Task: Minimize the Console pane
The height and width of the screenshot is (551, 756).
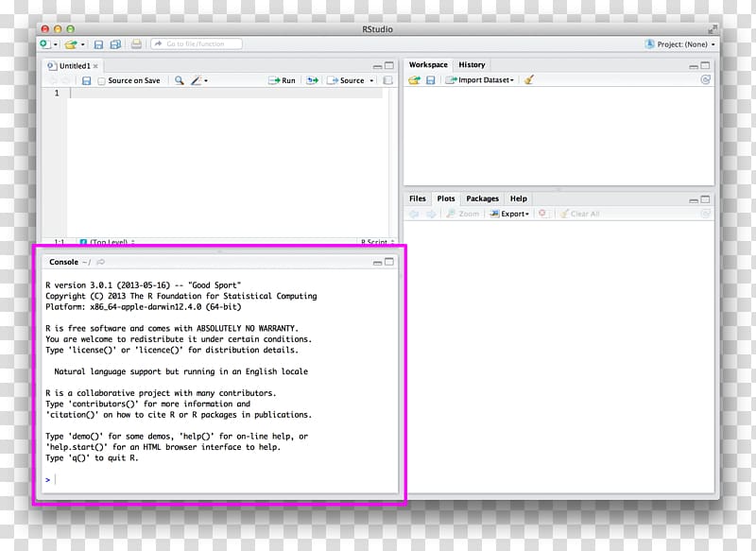Action: (x=377, y=263)
